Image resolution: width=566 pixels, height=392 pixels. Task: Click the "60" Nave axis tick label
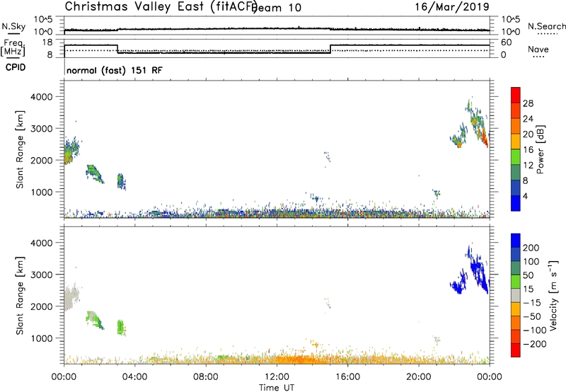[x=507, y=42]
